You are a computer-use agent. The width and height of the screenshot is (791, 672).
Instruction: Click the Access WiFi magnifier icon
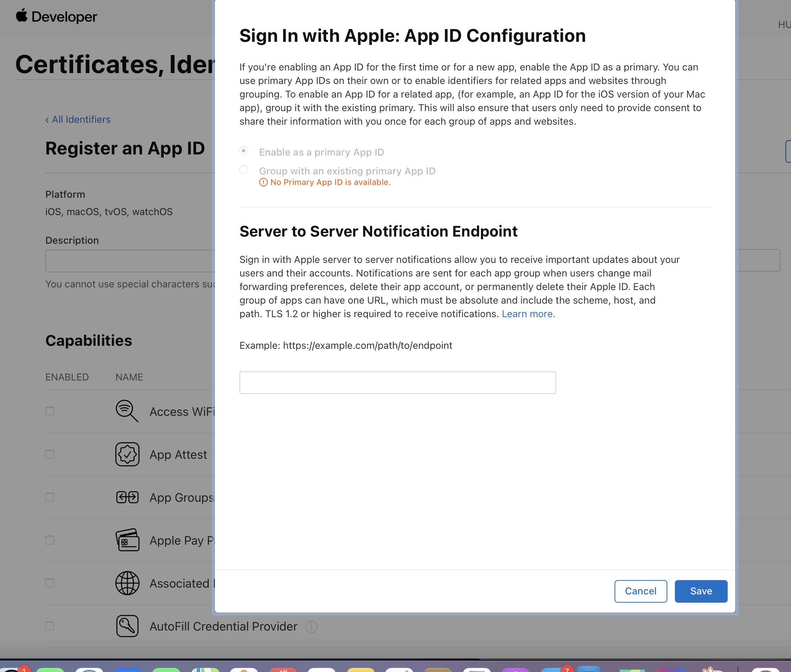pyautogui.click(x=127, y=411)
